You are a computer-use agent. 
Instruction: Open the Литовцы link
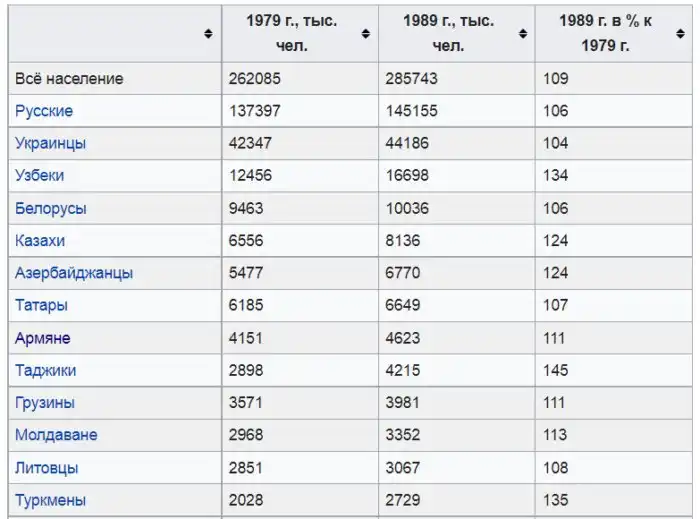pos(47,468)
